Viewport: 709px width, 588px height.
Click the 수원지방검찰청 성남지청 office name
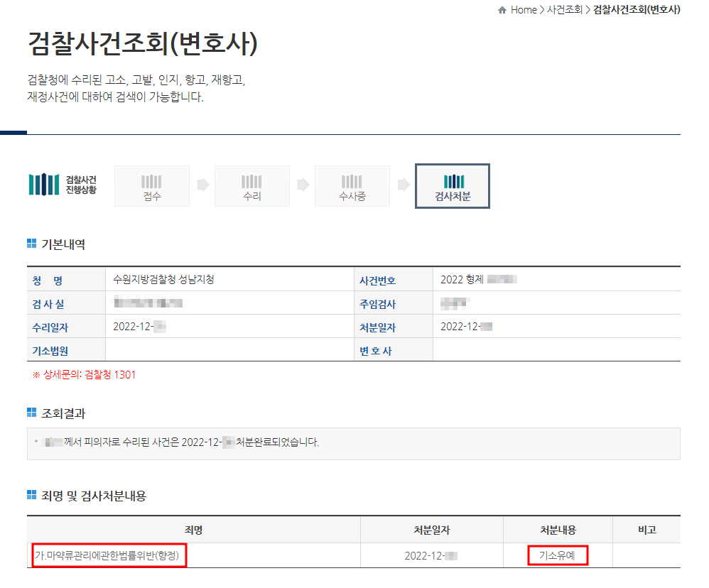[x=163, y=279]
